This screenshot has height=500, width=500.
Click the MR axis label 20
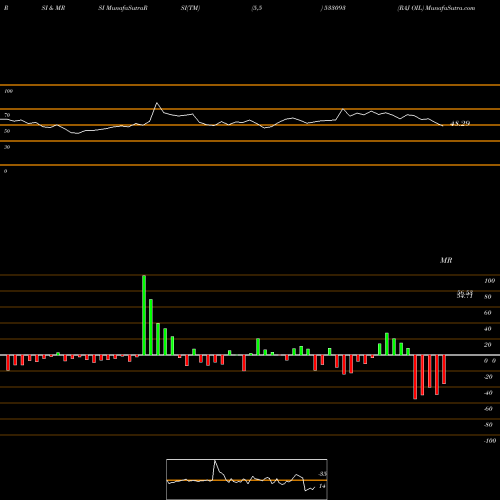coord(488,345)
